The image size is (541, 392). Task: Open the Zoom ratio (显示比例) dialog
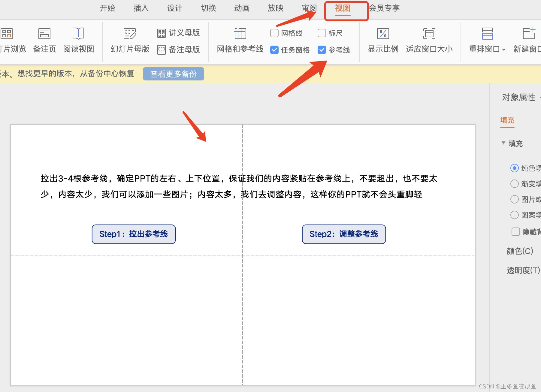(x=383, y=41)
